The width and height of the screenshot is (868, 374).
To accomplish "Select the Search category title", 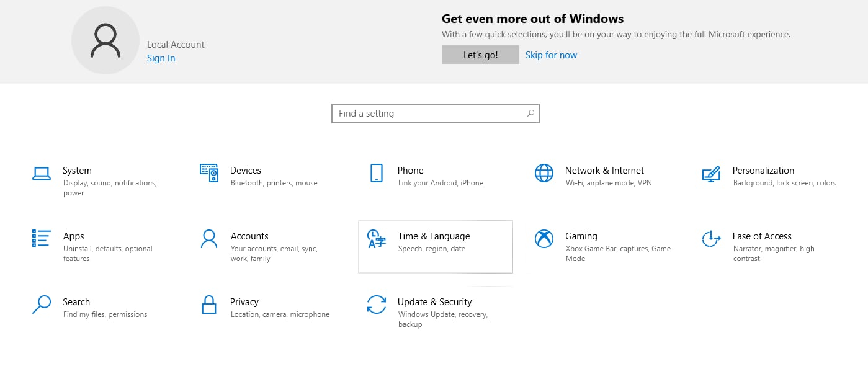I will (x=76, y=302).
